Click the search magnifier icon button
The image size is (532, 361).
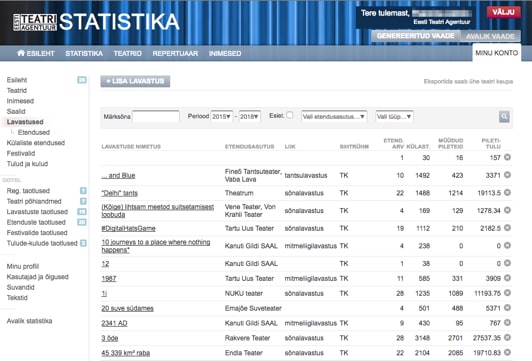click(x=504, y=117)
